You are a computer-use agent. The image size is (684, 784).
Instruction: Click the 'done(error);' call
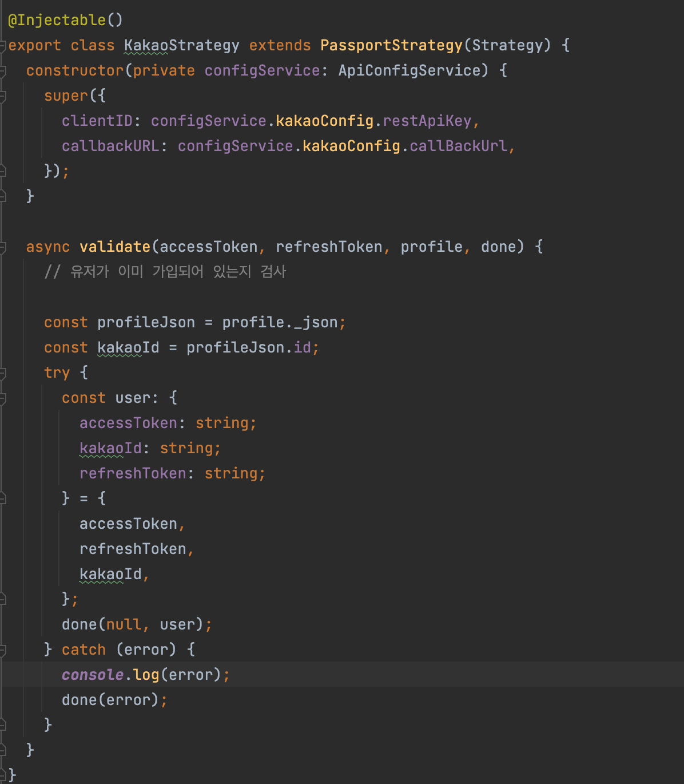(114, 700)
